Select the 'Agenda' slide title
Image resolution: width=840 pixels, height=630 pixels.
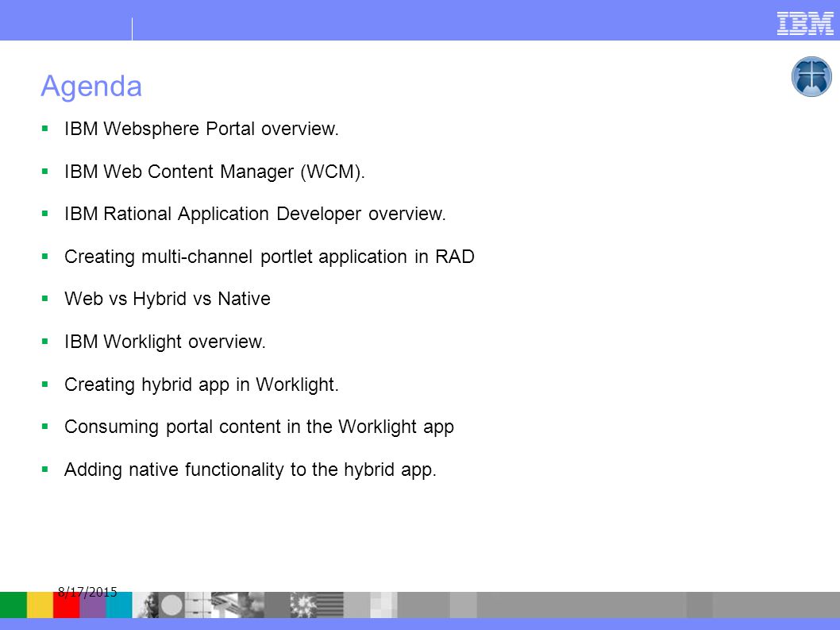(91, 87)
